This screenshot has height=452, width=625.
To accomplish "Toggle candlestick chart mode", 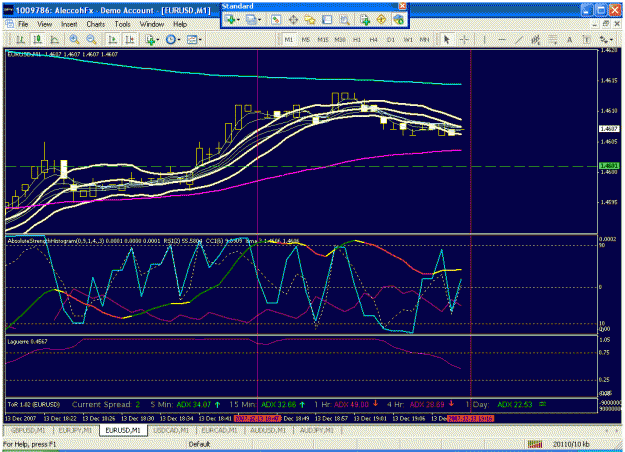I will [x=37, y=39].
